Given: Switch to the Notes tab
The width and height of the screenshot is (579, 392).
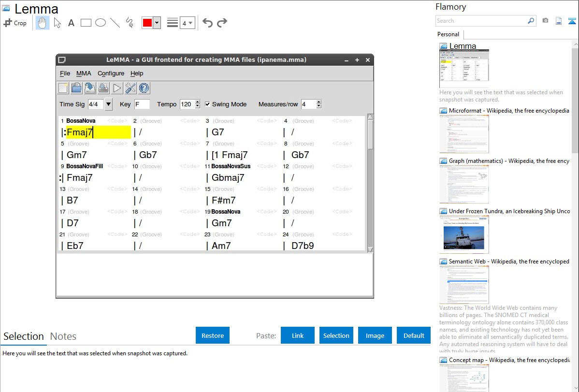Looking at the screenshot, I should tap(63, 336).
